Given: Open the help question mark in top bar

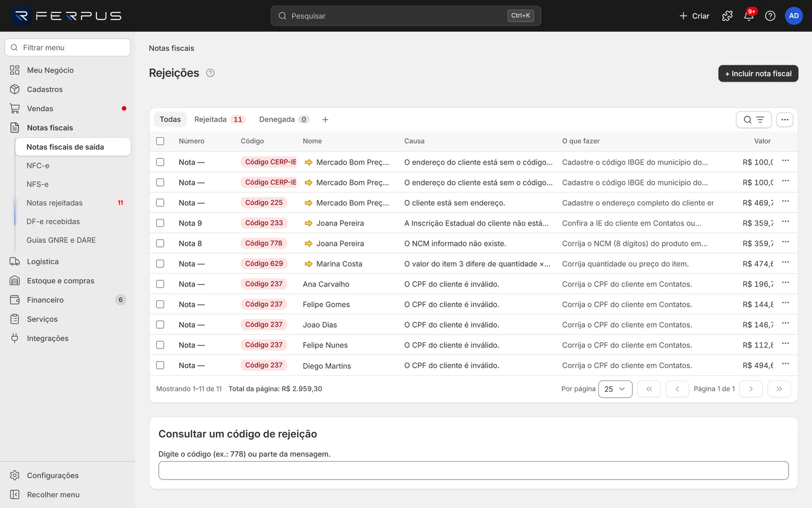Looking at the screenshot, I should coord(770,16).
